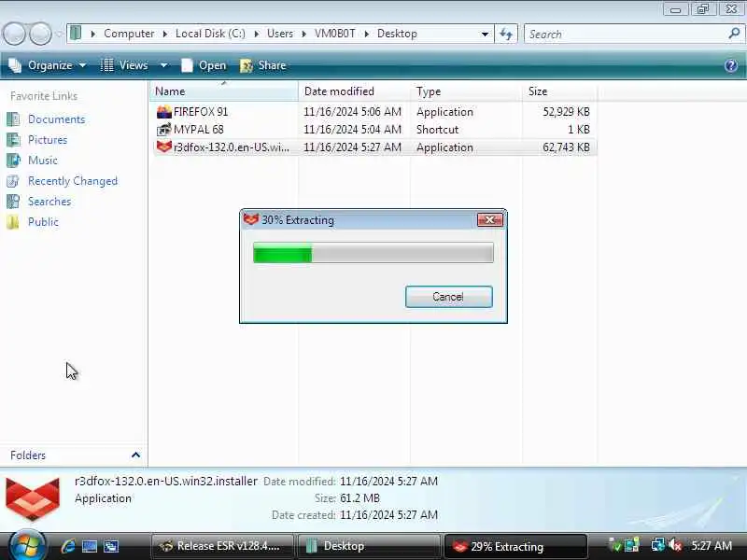747x560 pixels.
Task: Click the magnifier icon in the Search box
Action: tap(734, 34)
